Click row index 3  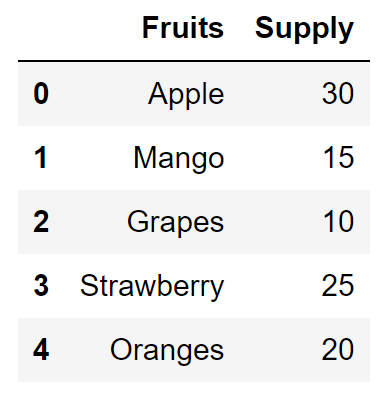(41, 286)
